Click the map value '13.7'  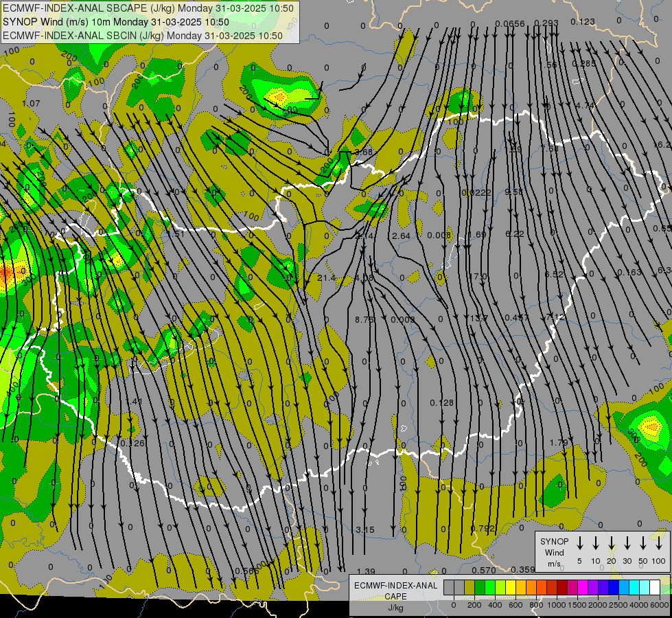click(x=478, y=319)
